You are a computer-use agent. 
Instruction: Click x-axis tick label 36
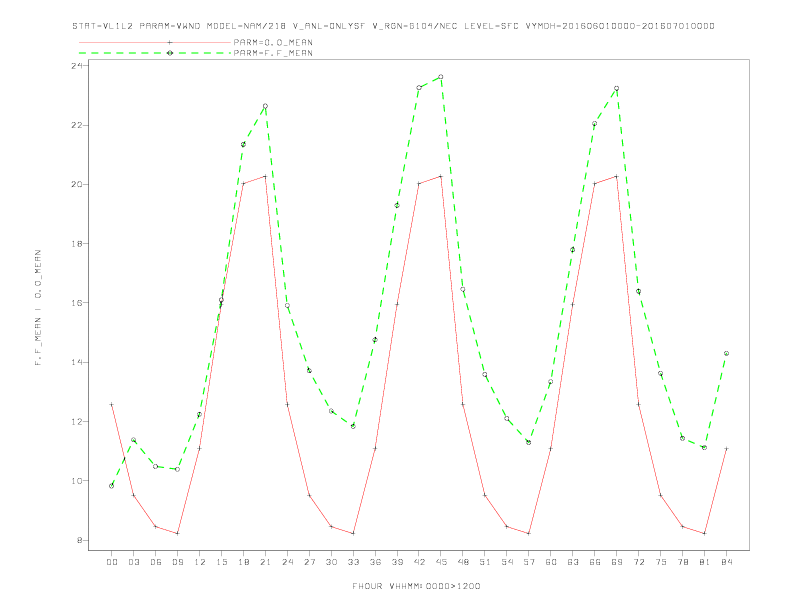pos(375,562)
